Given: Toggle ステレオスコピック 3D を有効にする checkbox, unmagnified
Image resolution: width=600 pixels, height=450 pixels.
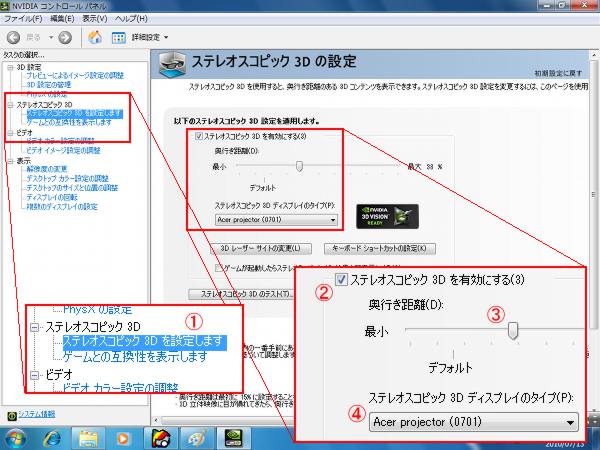Looking at the screenshot, I should [199, 136].
